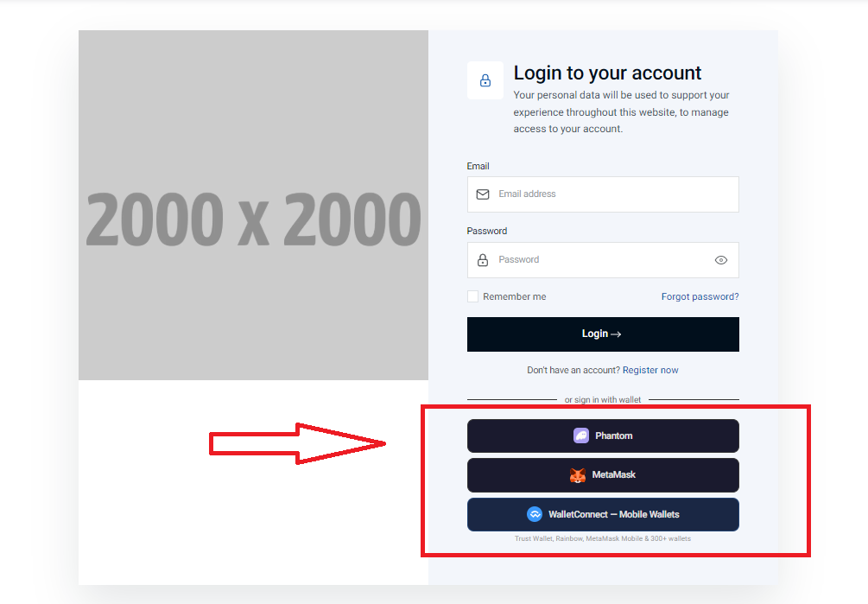This screenshot has width=868, height=604.
Task: Click the WalletConnect blue logo icon
Action: [535, 514]
